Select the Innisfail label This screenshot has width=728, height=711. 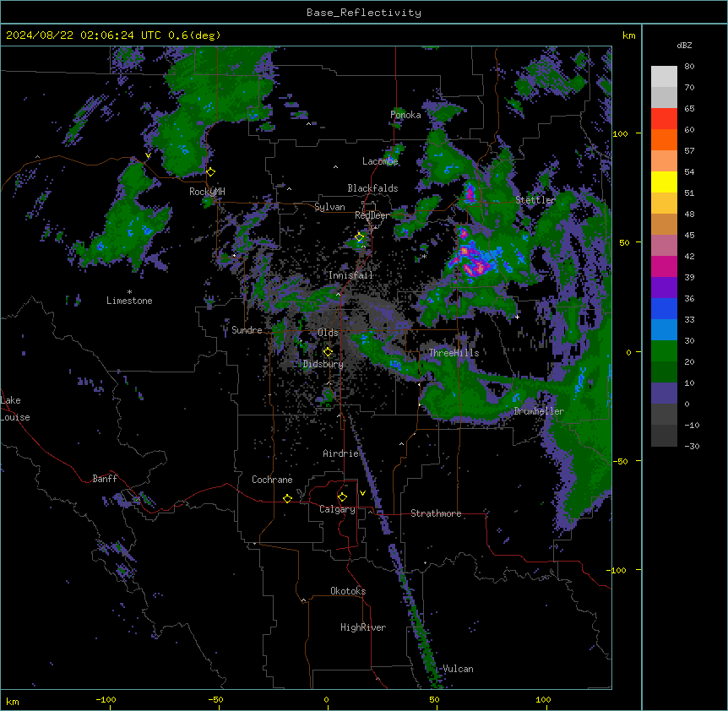(x=350, y=275)
